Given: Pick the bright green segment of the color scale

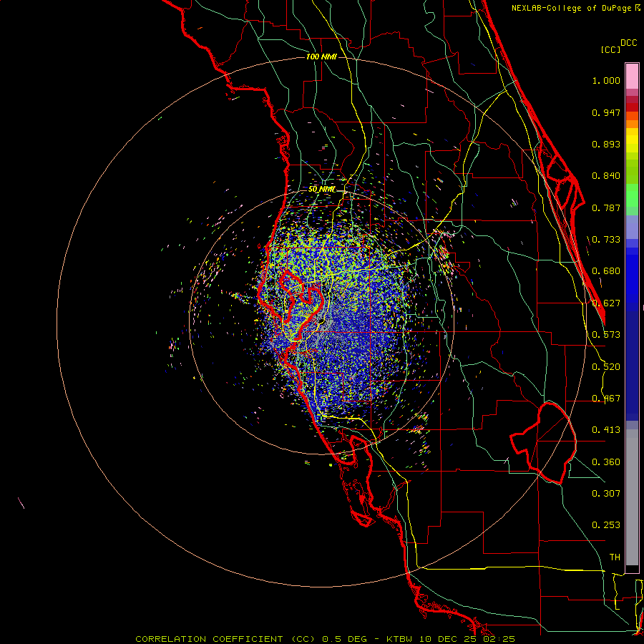Looking at the screenshot, I should (632, 195).
